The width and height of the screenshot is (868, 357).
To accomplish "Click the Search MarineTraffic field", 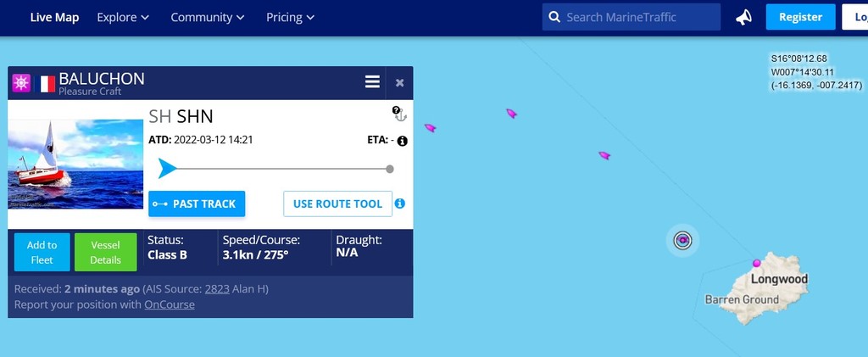I will pyautogui.click(x=632, y=17).
